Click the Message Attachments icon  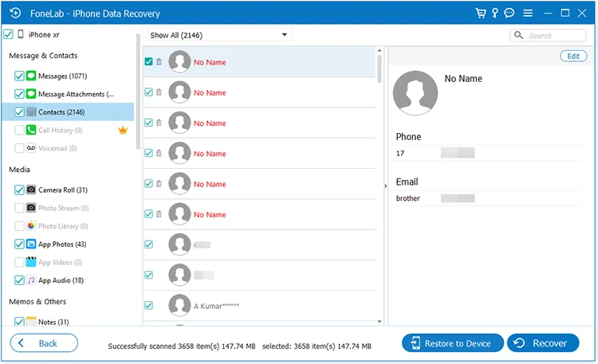(31, 94)
